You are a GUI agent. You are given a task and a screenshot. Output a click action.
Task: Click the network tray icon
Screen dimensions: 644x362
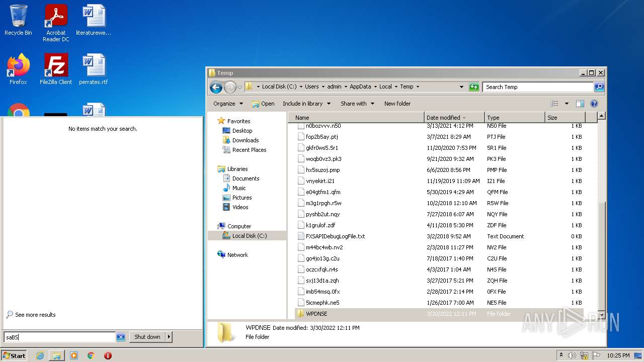(584, 355)
